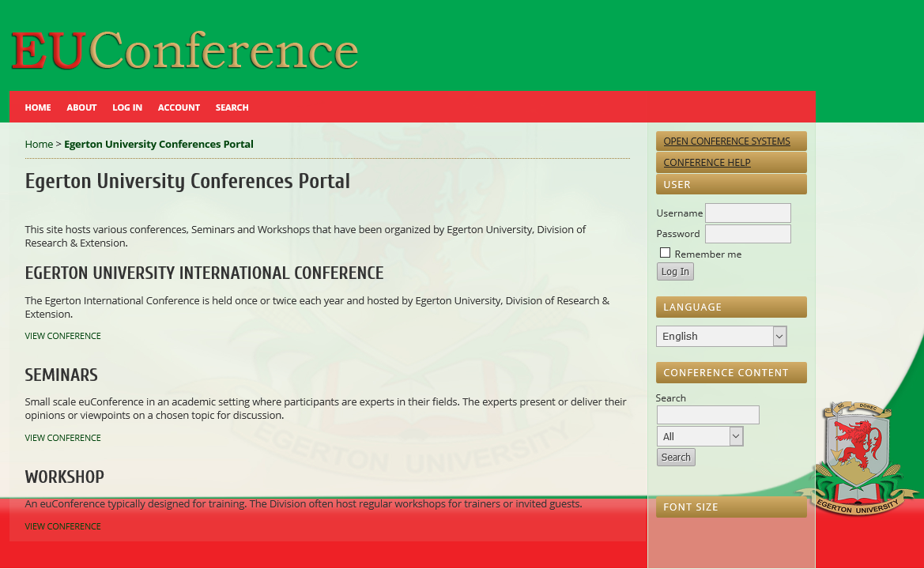The image size is (924, 569).
Task: Click the Egerton University crest emblem
Action: click(x=858, y=458)
